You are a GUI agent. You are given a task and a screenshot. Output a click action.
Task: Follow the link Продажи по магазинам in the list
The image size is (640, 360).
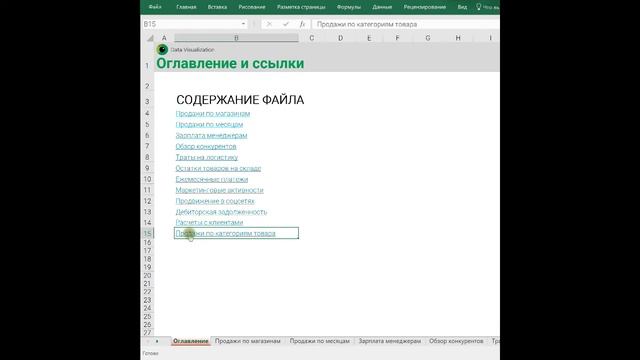tap(213, 113)
